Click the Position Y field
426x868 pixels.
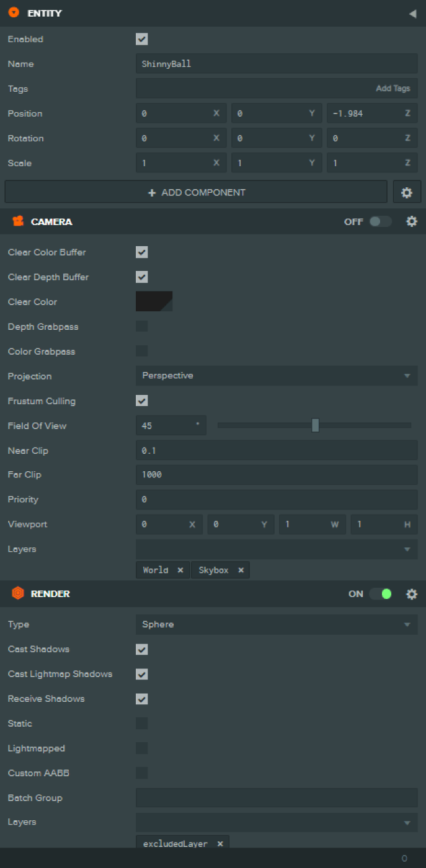(277, 113)
